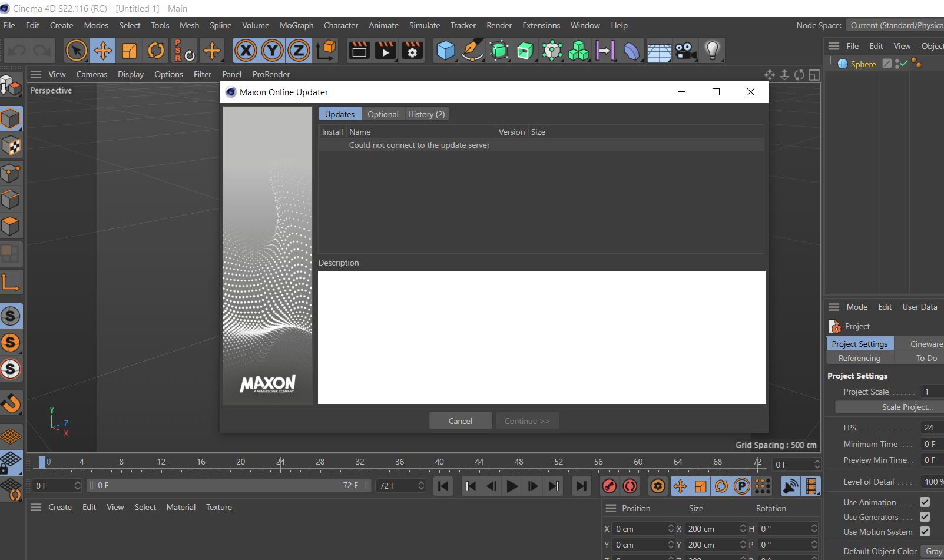Click Scale Project... button

coord(889,407)
